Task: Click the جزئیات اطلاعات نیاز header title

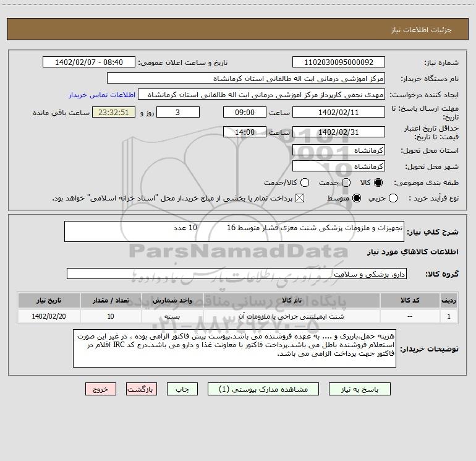Action: point(421,30)
